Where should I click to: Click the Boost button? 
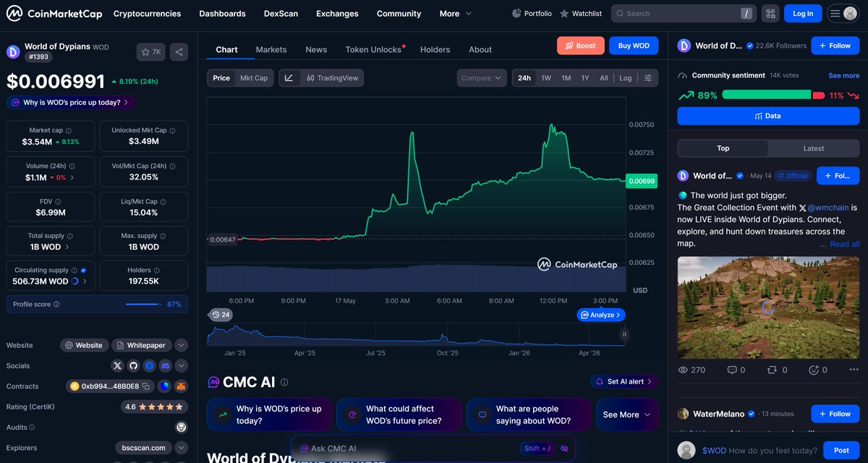tap(581, 46)
